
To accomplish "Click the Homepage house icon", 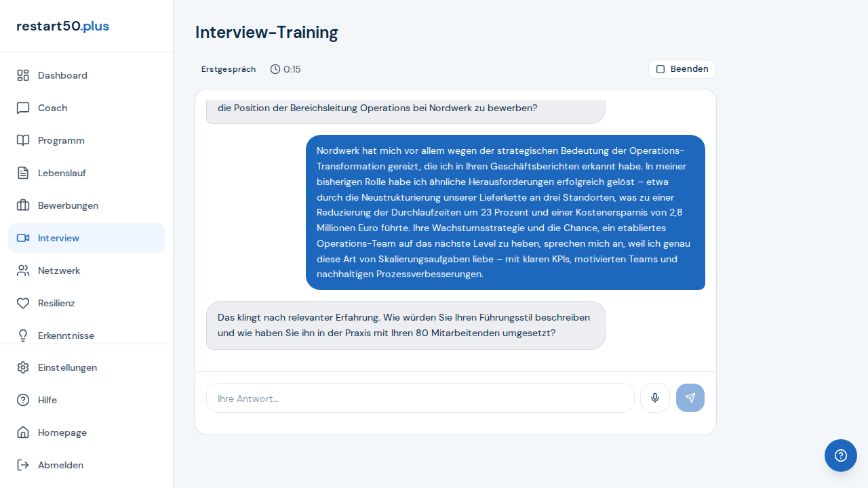I will [23, 432].
